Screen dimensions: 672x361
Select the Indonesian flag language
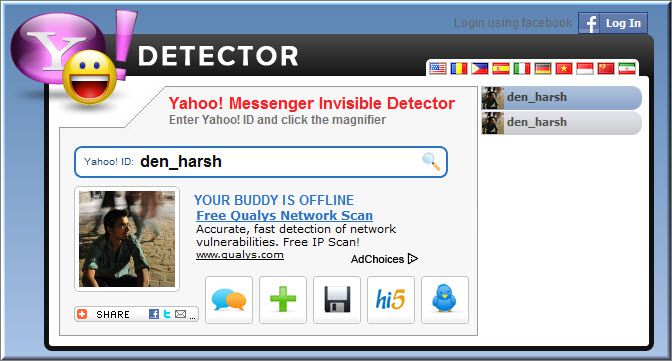pos(585,68)
